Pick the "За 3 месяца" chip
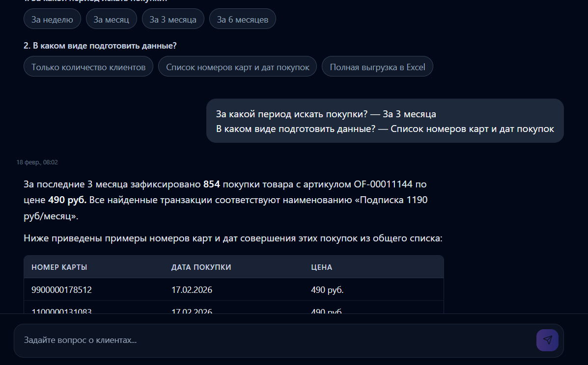 pos(173,19)
